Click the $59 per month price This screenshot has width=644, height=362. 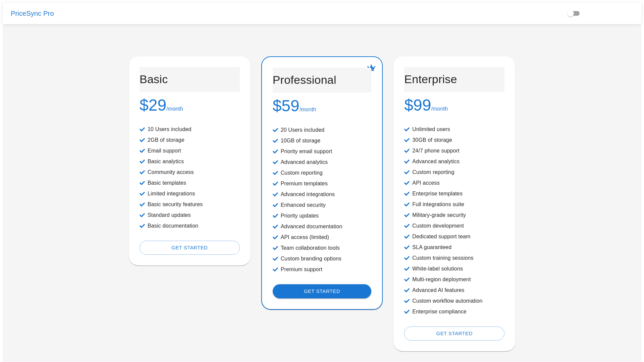294,106
